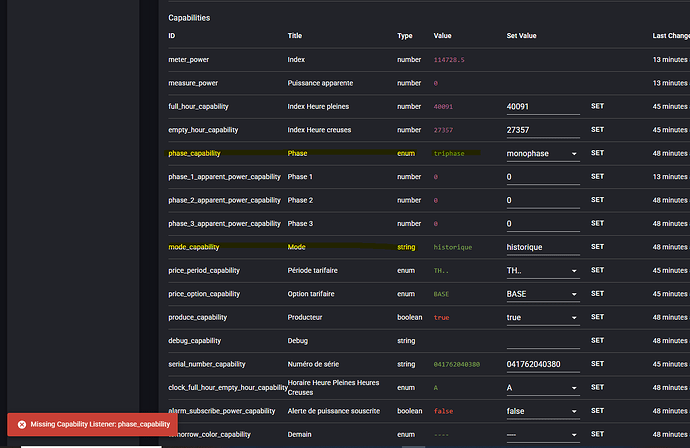Click SET for price_period_capability
The width and height of the screenshot is (690, 448).
pyautogui.click(x=597, y=270)
